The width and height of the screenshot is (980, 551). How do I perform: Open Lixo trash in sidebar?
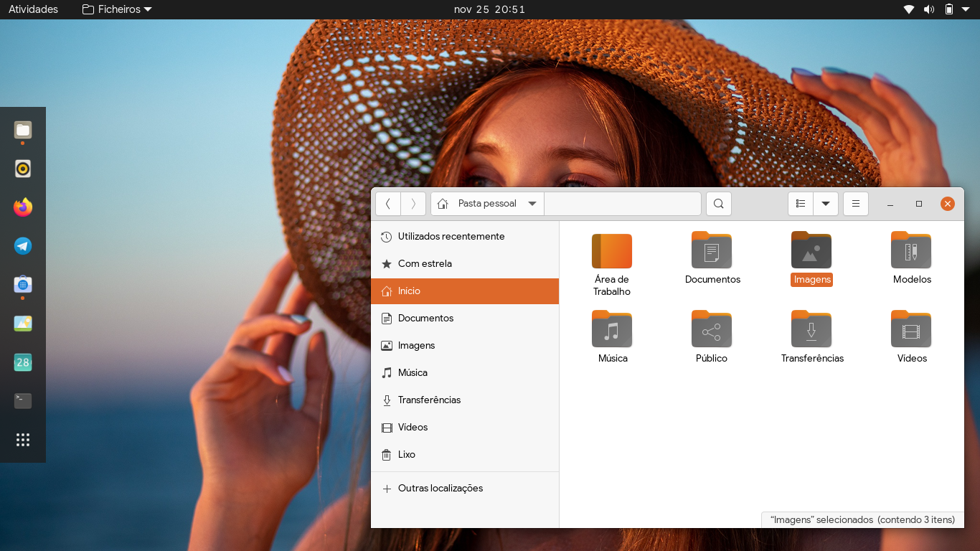(x=406, y=455)
